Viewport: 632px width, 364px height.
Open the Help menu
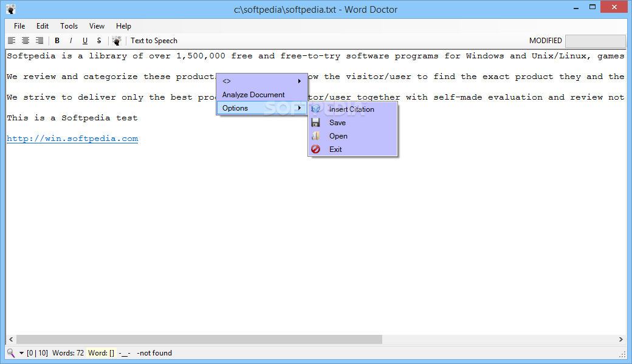(124, 26)
